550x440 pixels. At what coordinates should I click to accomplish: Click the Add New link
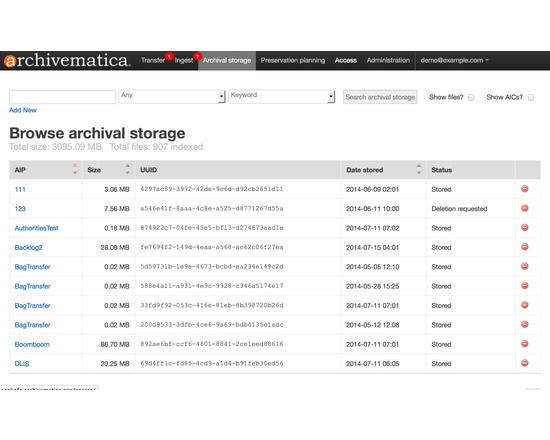pyautogui.click(x=23, y=110)
